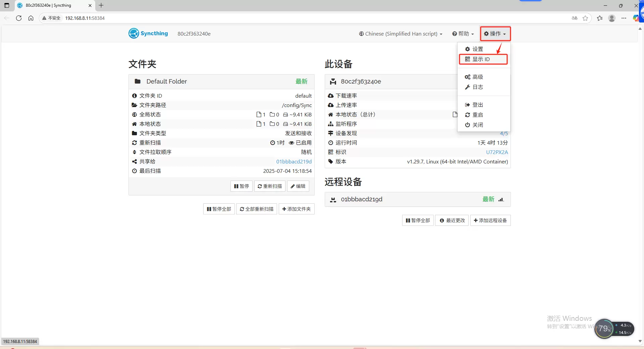Screen dimensions: 644x349
Task: Expand the 帮助 help dropdown
Action: 463,34
